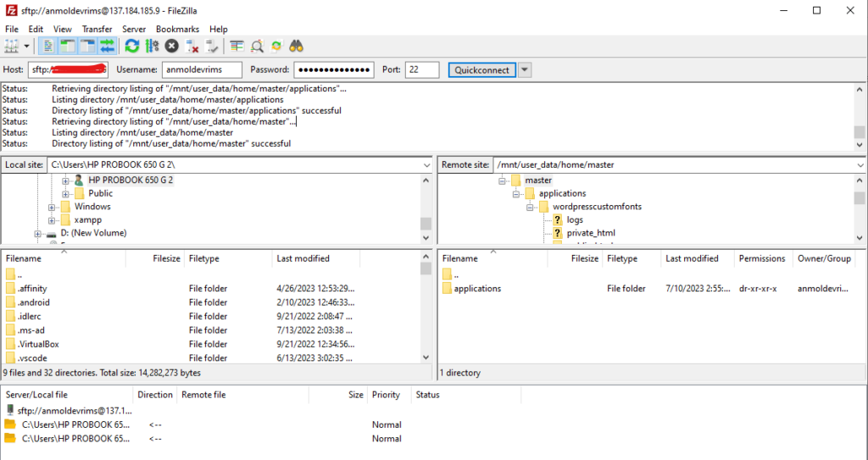Open the File menu

pyautogui.click(x=12, y=29)
